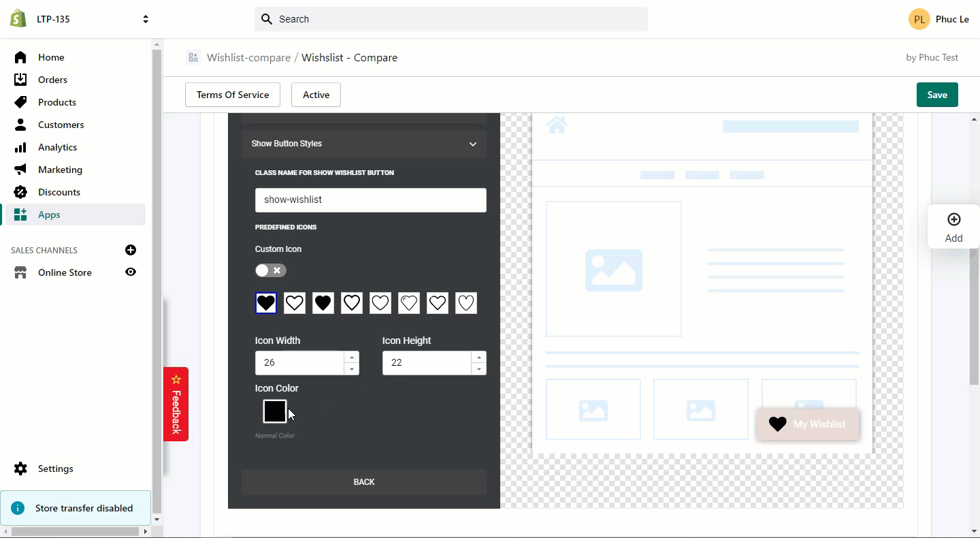Open the red Feedback tab

click(176, 405)
